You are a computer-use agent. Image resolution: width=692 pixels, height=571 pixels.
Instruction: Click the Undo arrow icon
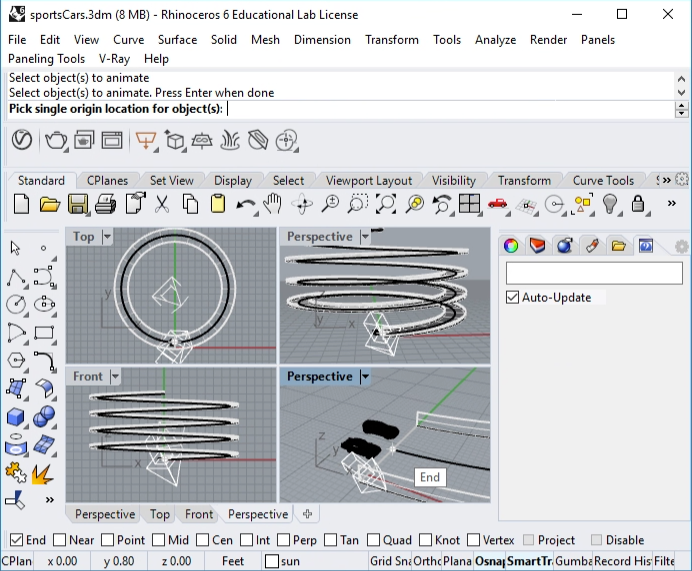pos(246,205)
